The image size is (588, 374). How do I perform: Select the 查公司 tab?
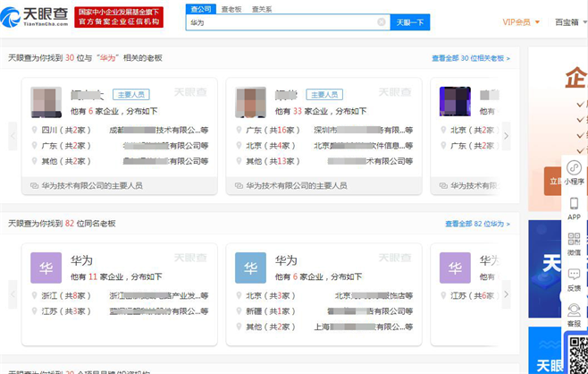201,8
